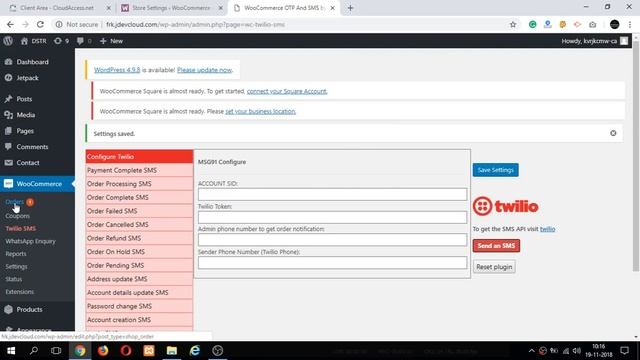
Task: Click the Send an SMS button
Action: (x=496, y=246)
